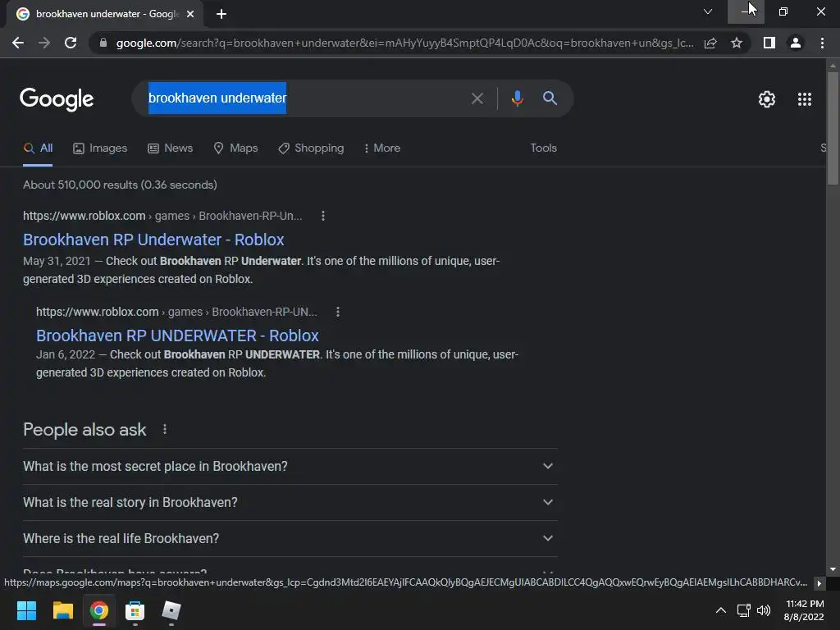This screenshot has width=840, height=630.
Task: Start voice search with the microphone
Action: click(x=517, y=98)
